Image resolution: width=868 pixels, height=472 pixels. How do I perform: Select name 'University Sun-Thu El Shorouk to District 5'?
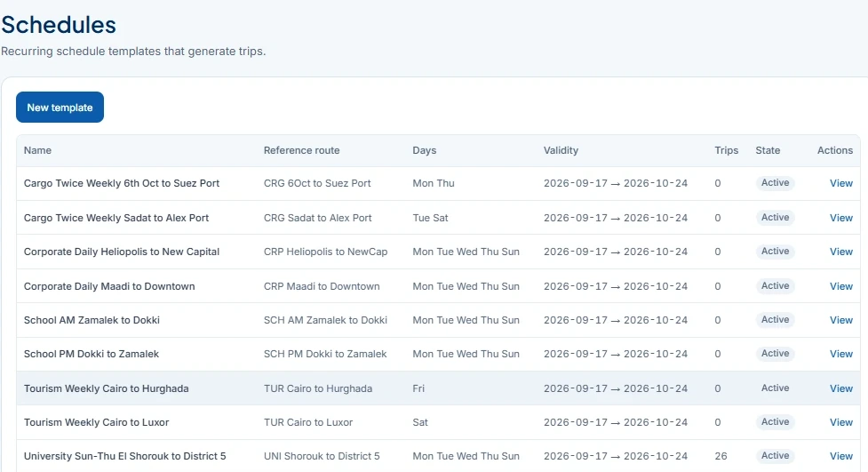coord(125,456)
